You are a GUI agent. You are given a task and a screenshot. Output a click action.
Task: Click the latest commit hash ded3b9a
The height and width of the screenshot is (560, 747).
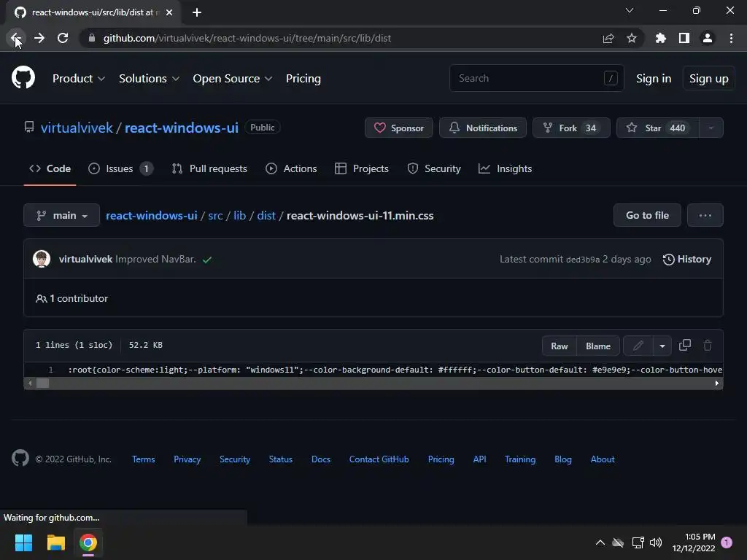[583, 260]
